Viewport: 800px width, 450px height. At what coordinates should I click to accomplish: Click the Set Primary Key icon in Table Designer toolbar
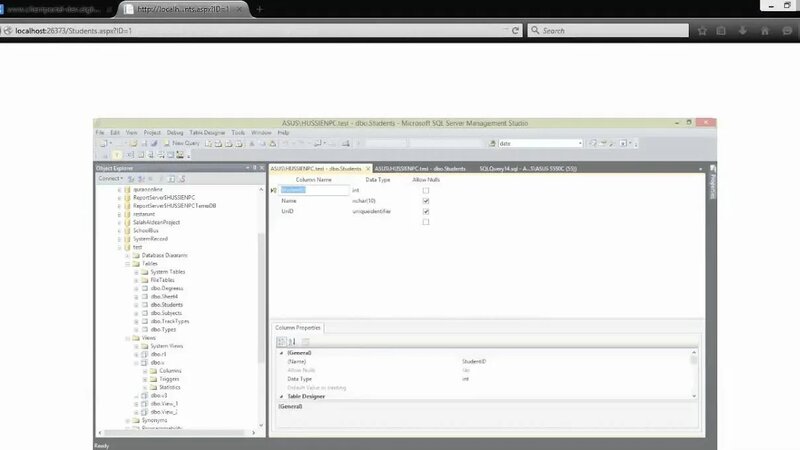pyautogui.click(x=117, y=155)
